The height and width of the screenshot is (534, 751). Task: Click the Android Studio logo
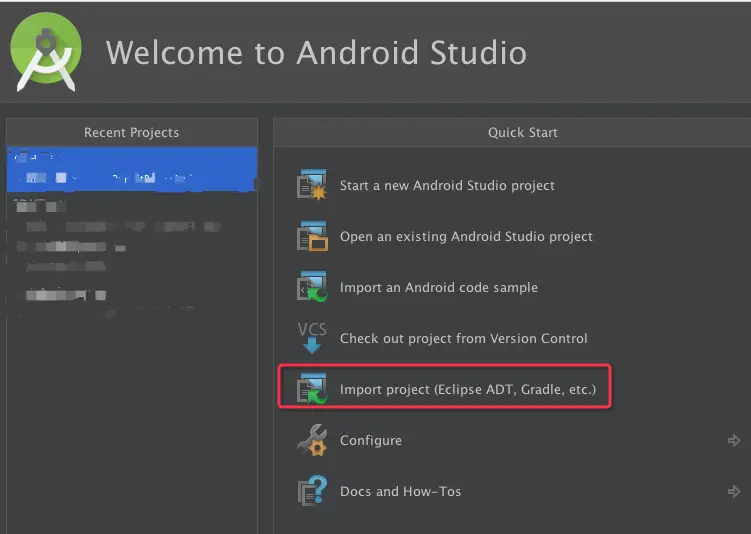[x=46, y=52]
